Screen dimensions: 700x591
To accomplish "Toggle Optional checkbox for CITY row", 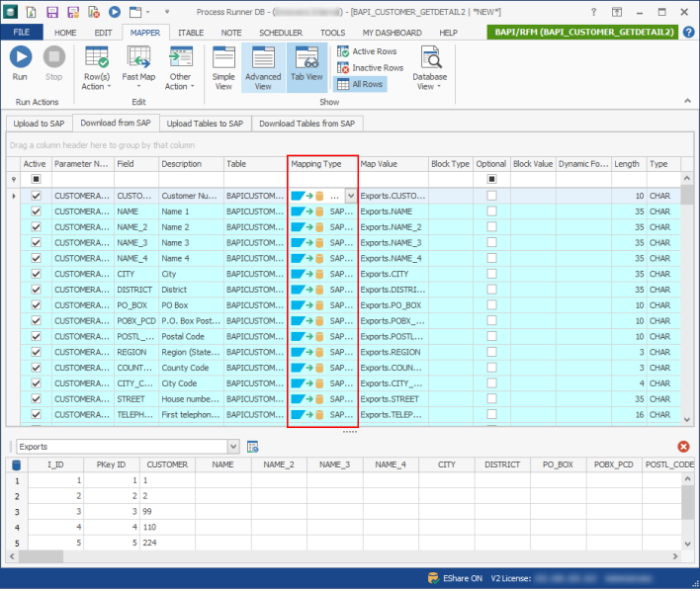I will click(x=491, y=274).
